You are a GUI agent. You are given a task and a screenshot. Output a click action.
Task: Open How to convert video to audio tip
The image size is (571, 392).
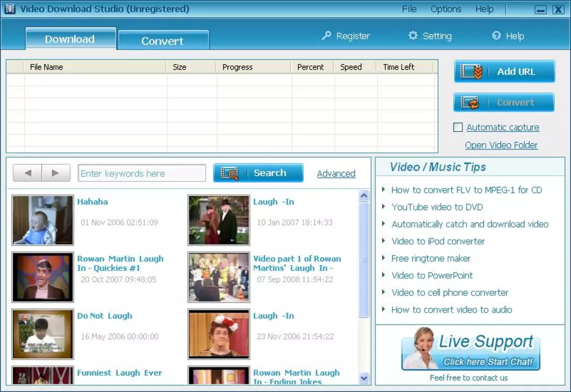click(451, 310)
